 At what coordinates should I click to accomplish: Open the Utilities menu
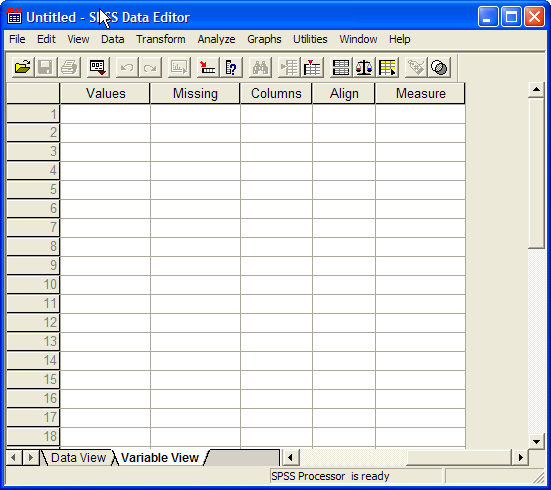tap(310, 39)
